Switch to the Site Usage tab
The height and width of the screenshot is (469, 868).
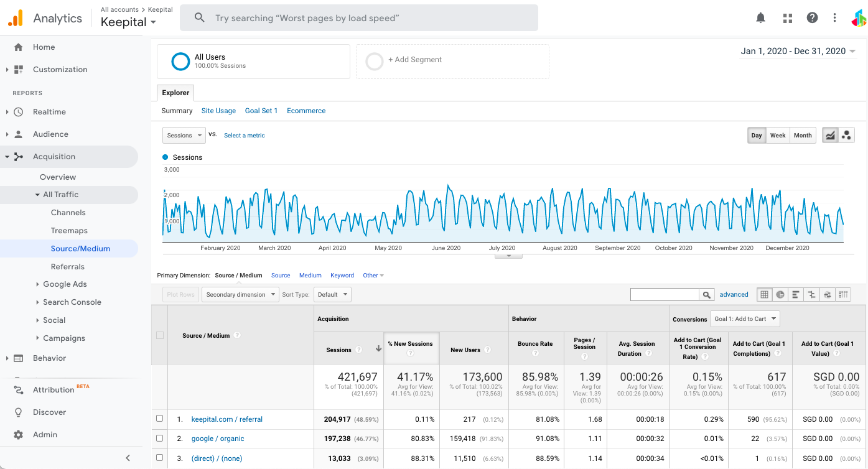218,111
